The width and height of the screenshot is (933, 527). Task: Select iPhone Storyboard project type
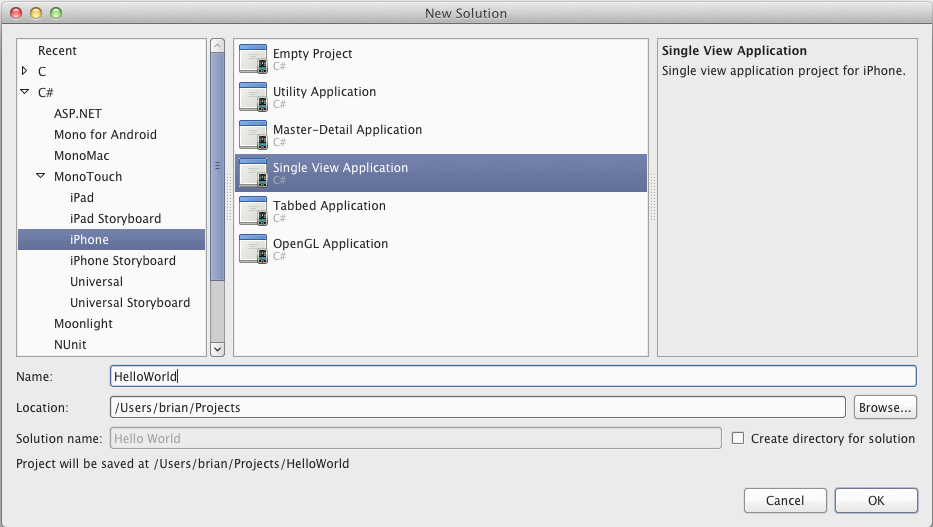(123, 261)
